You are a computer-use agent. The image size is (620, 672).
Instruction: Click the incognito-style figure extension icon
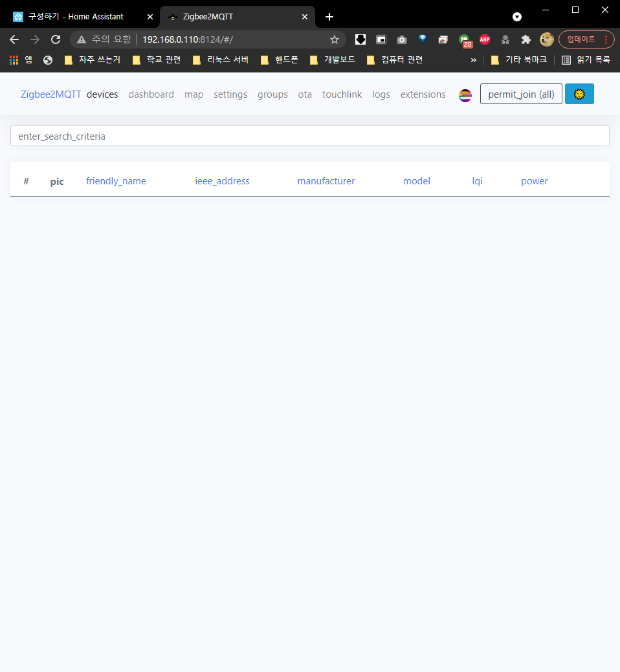[x=505, y=39]
